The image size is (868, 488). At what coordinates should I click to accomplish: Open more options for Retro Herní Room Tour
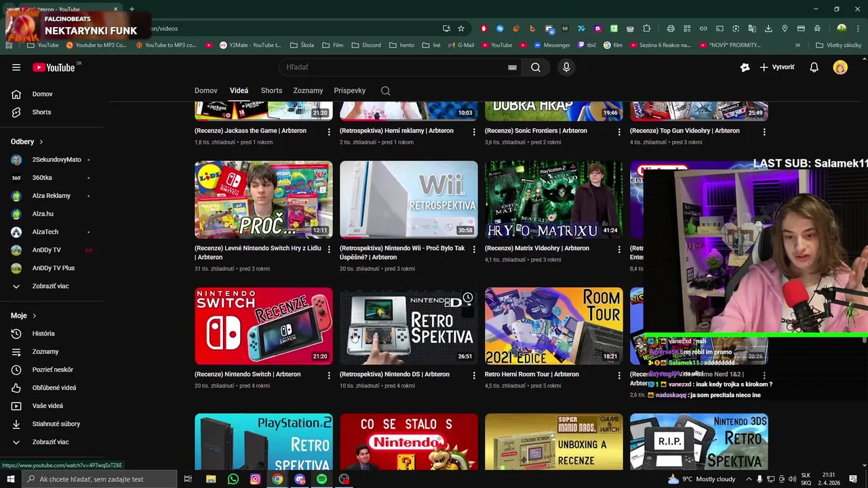click(x=619, y=375)
